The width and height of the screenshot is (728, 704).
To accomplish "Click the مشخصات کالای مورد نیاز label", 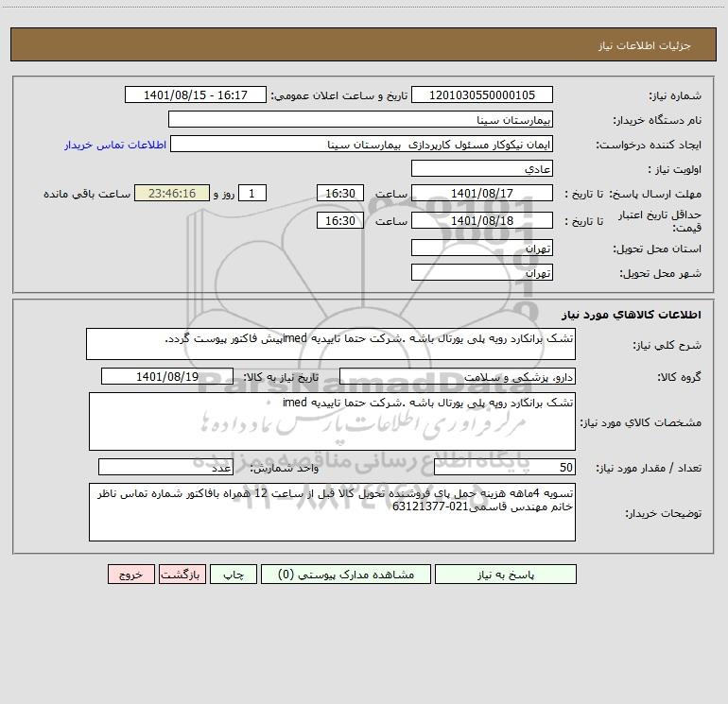I will (641, 422).
